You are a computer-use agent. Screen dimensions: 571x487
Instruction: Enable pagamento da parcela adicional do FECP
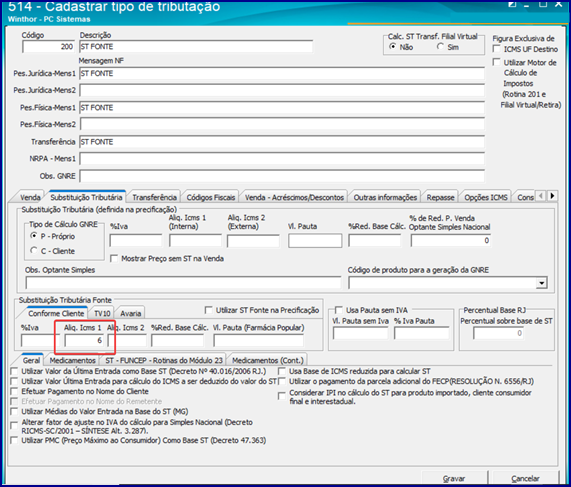[281, 382]
